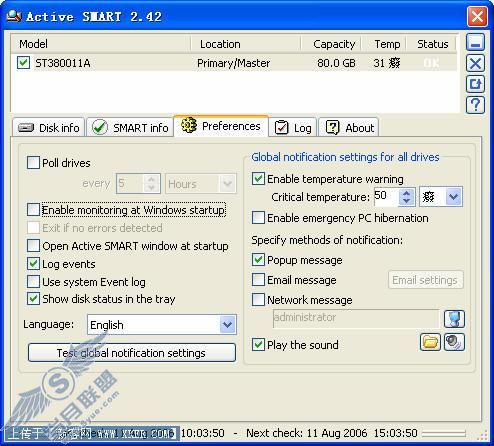Screen dimensions: 494x446
Task: Enable the Email message checkbox
Action: tap(258, 280)
